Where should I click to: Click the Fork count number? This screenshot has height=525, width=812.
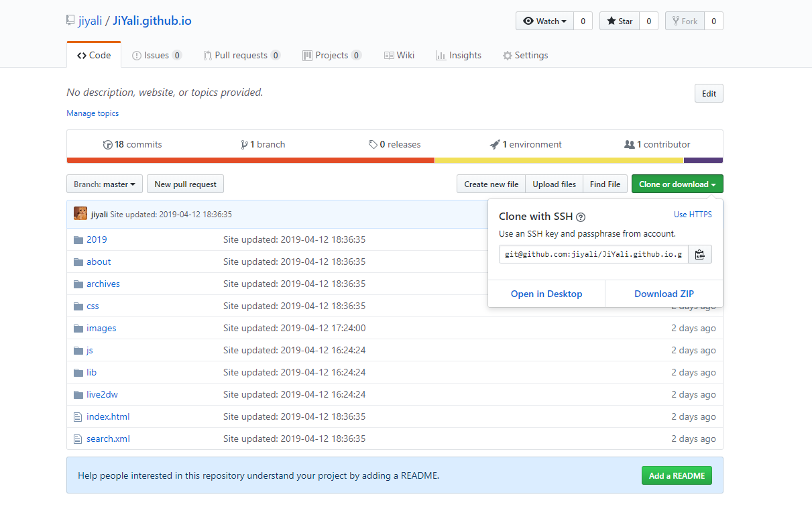click(713, 21)
